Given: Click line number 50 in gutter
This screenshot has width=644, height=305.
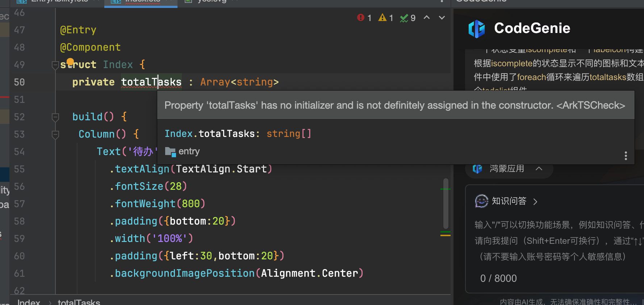Looking at the screenshot, I should 19,82.
